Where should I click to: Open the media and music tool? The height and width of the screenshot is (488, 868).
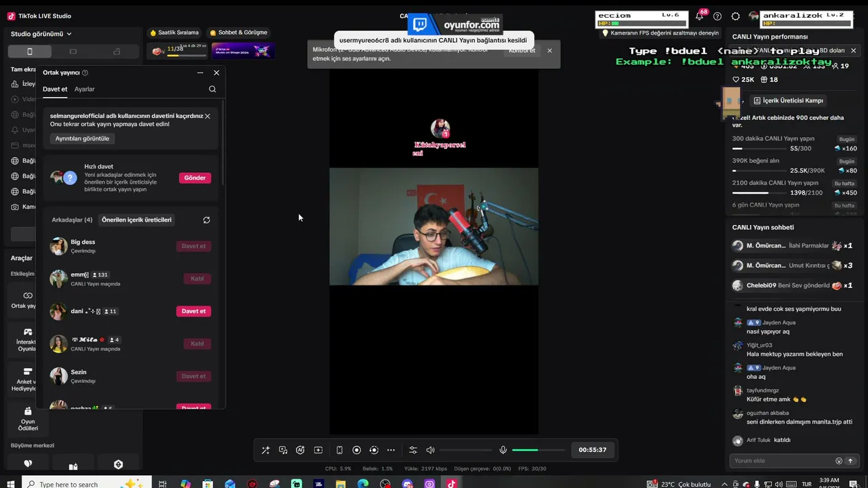pos(283,450)
